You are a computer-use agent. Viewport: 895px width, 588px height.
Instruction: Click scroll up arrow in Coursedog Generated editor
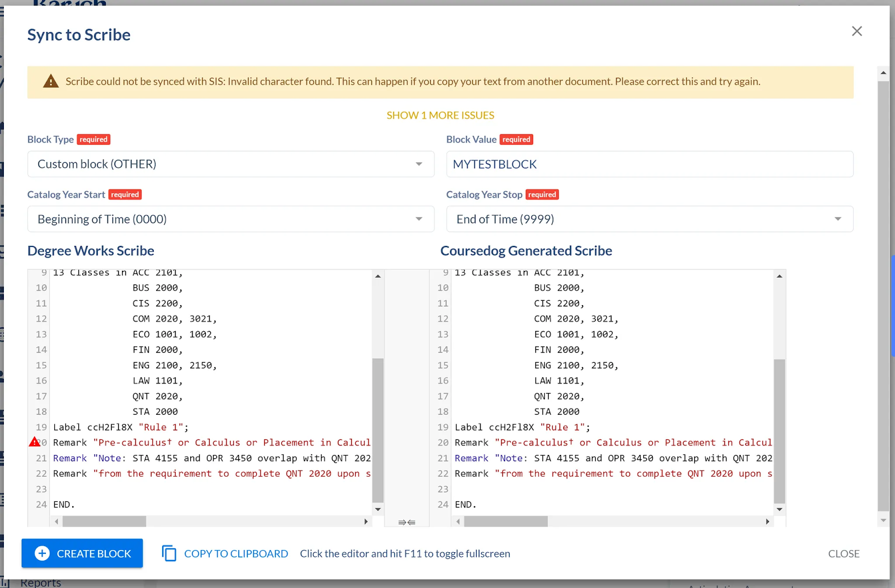coord(780,276)
